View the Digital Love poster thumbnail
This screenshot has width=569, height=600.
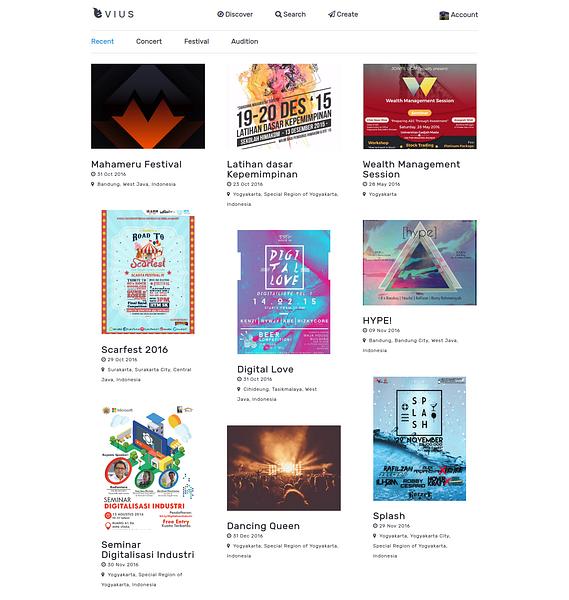click(x=284, y=292)
